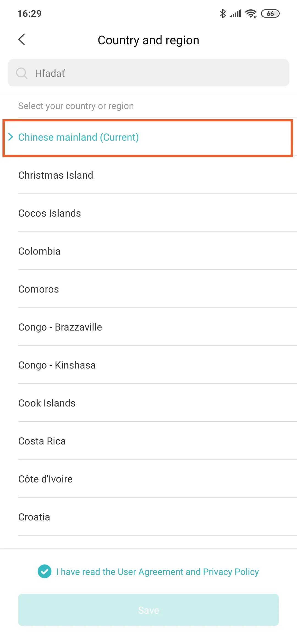Click the Save button
The height and width of the screenshot is (644, 297).
[x=148, y=610]
